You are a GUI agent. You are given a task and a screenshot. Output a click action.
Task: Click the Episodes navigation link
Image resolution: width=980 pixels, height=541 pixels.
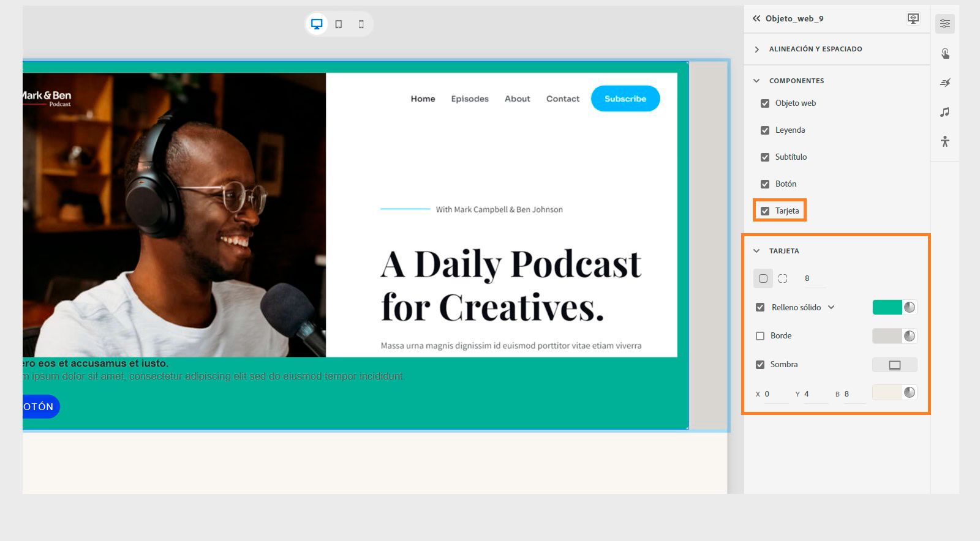click(470, 99)
